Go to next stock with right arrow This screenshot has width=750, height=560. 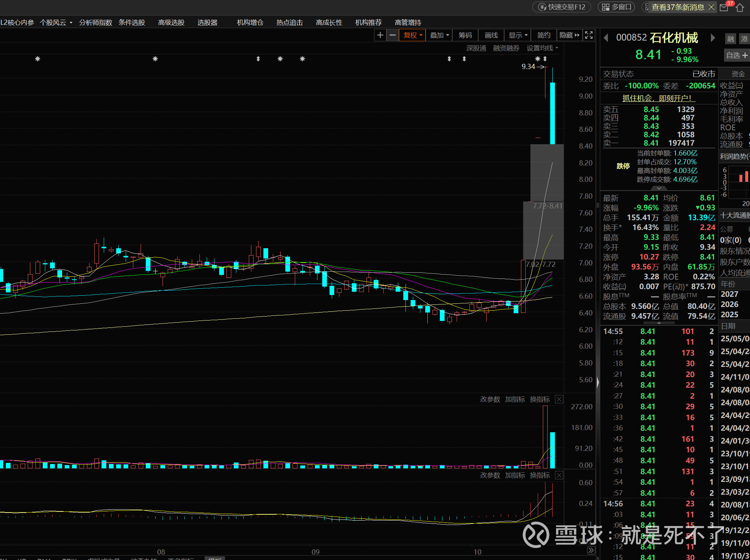[713, 38]
